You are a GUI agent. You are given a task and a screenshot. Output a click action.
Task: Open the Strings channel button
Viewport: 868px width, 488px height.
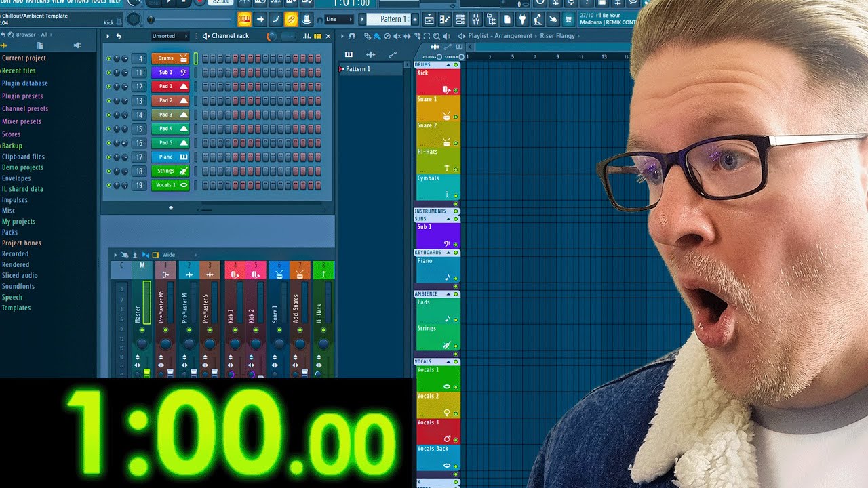tap(170, 171)
